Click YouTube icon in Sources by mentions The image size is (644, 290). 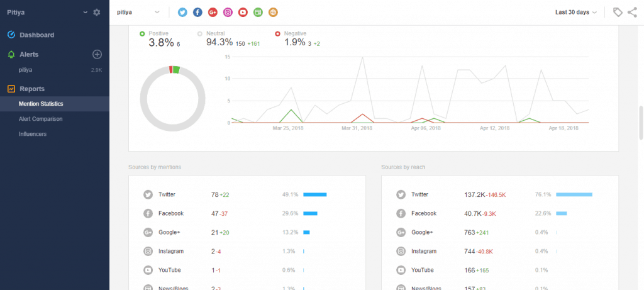click(x=148, y=270)
